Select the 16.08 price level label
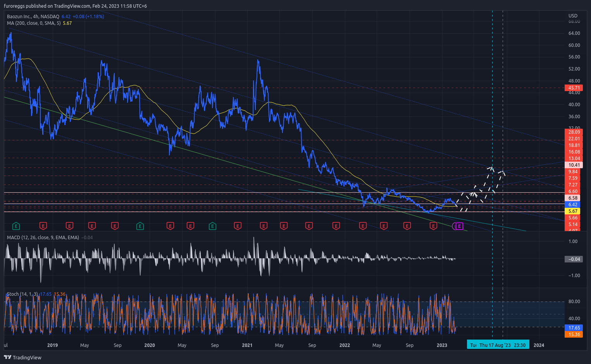 pos(574,152)
